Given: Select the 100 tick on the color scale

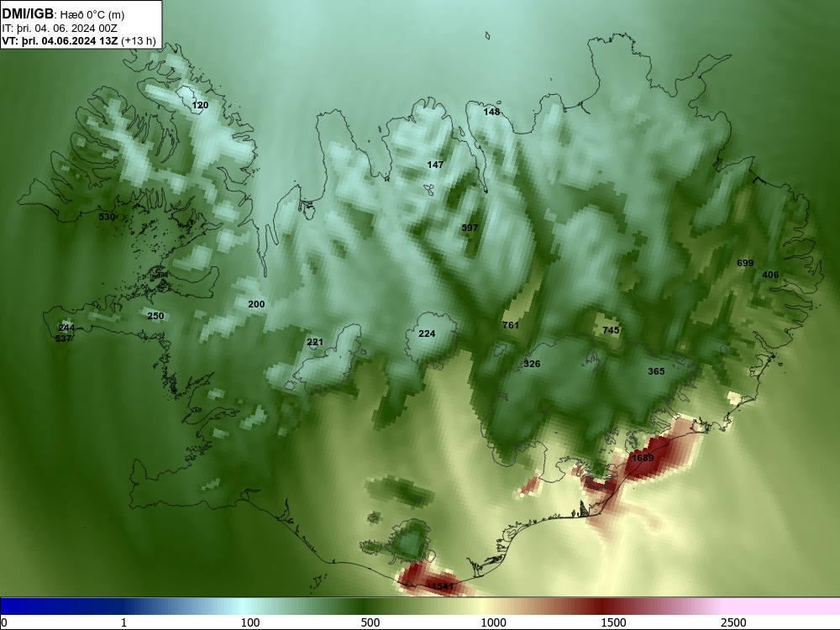Looking at the screenshot, I should [250, 622].
